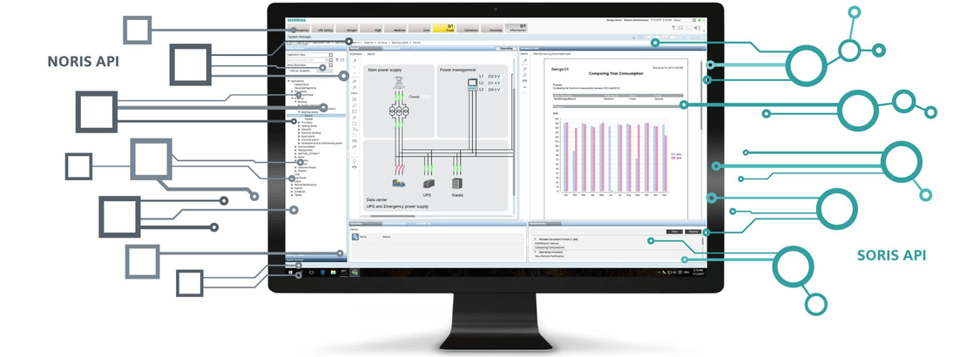Click Task View icon on taskbar

pos(311,273)
